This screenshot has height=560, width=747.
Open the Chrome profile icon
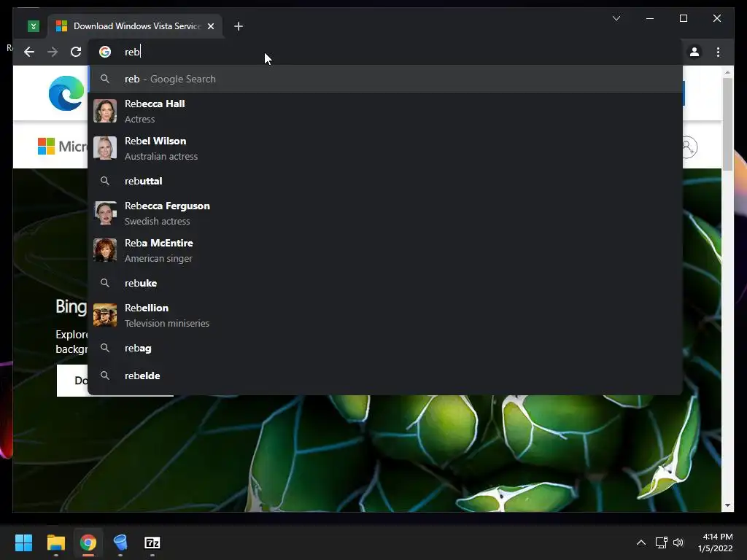pyautogui.click(x=694, y=52)
